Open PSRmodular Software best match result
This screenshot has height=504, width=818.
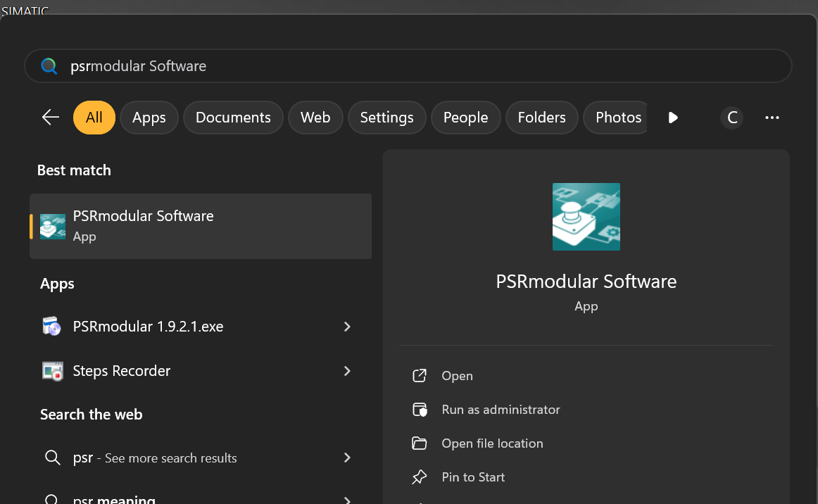point(201,227)
